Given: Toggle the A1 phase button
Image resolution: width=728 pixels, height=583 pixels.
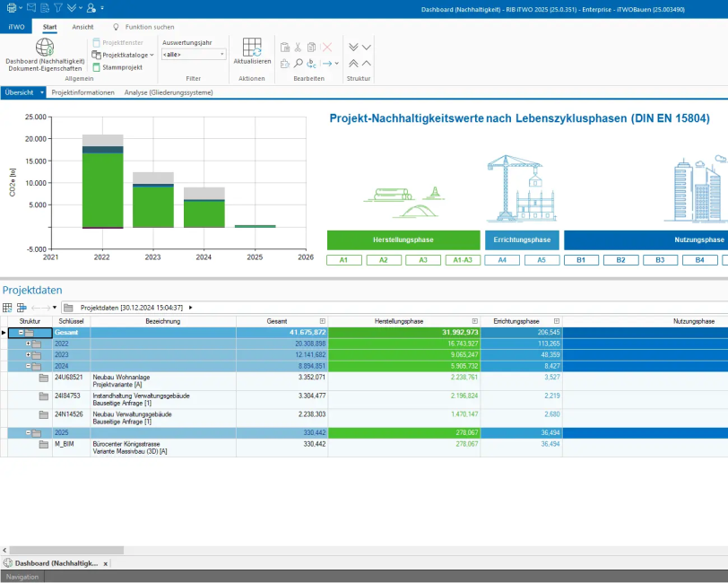Looking at the screenshot, I should pyautogui.click(x=344, y=260).
